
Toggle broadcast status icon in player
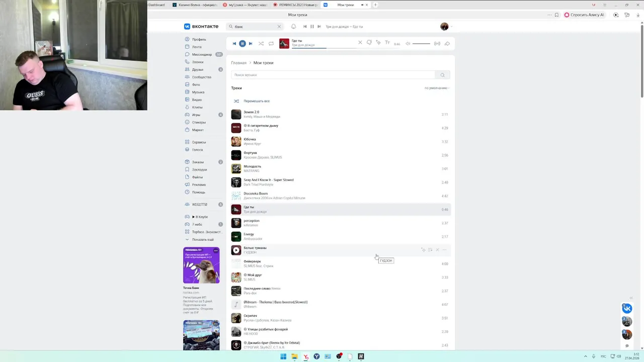point(437,44)
